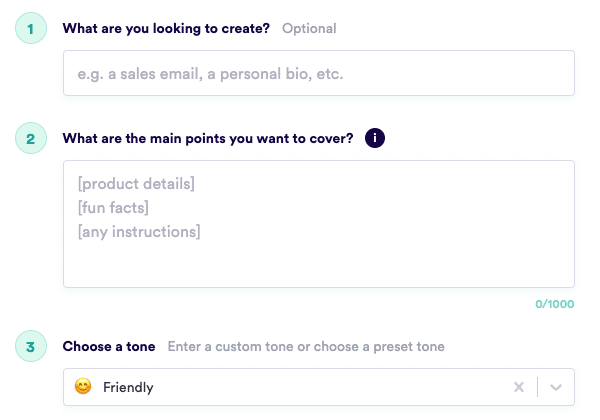Viewport: 600px width, 420px height.
Task: Click the 'What are you looking to create?' label
Action: pos(166,29)
